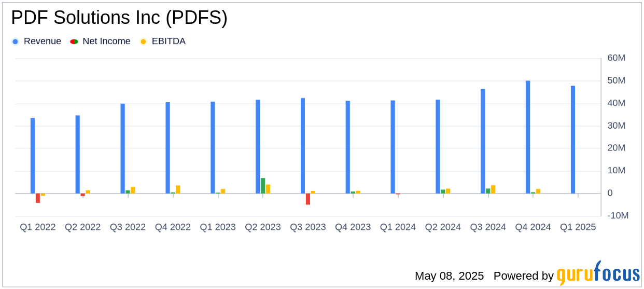Click the Q1 2022 axis label

(x=38, y=227)
